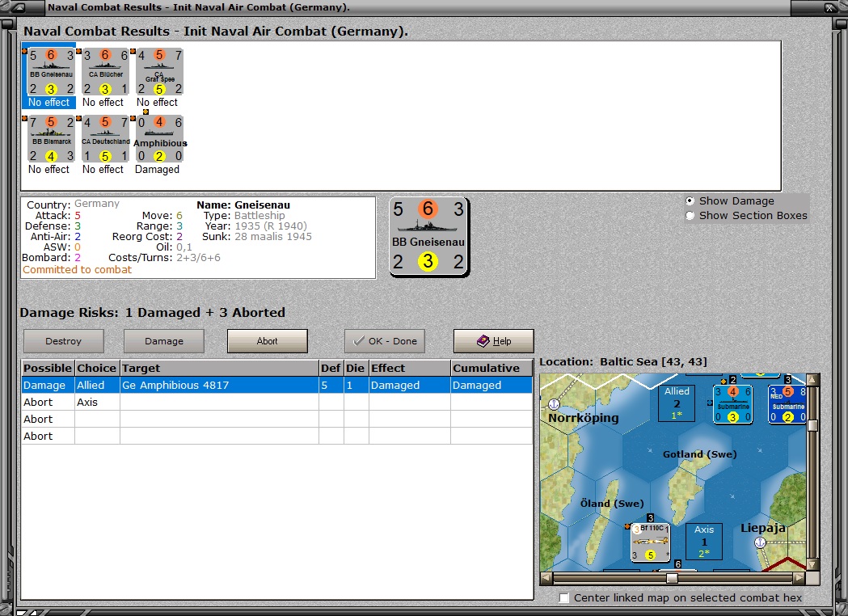Click the Def column header
This screenshot has height=616, width=848.
click(331, 369)
